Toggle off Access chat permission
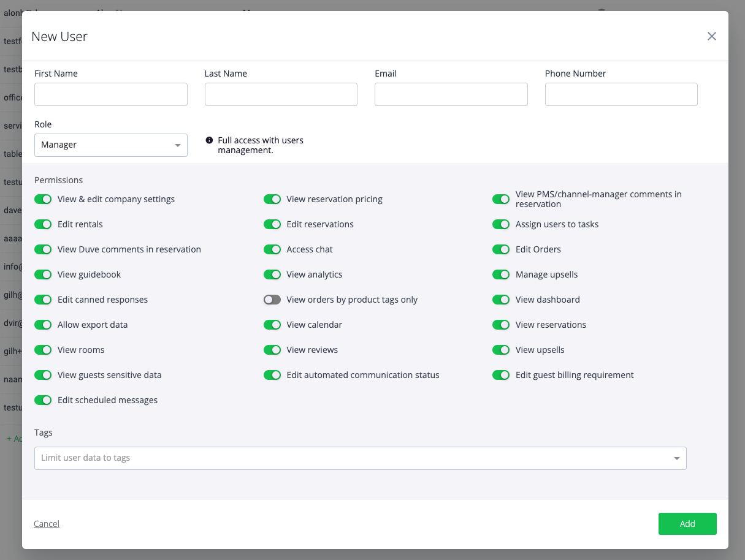 (272, 249)
